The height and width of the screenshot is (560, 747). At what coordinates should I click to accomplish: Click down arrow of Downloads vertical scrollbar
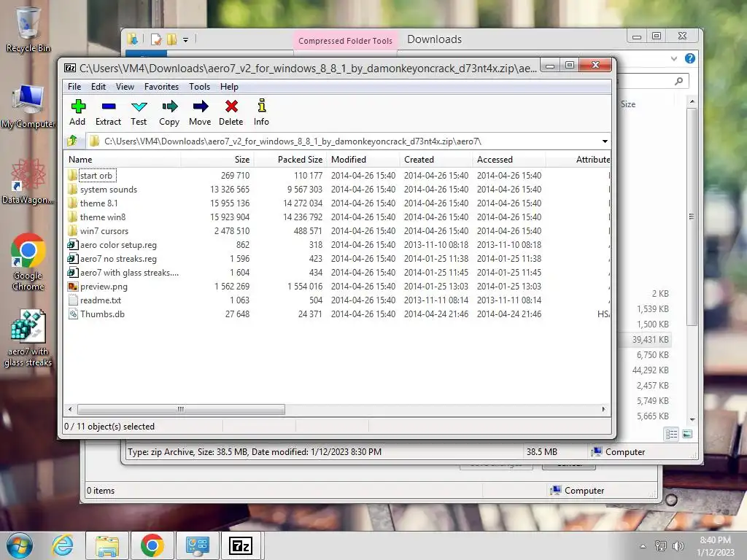[692, 419]
